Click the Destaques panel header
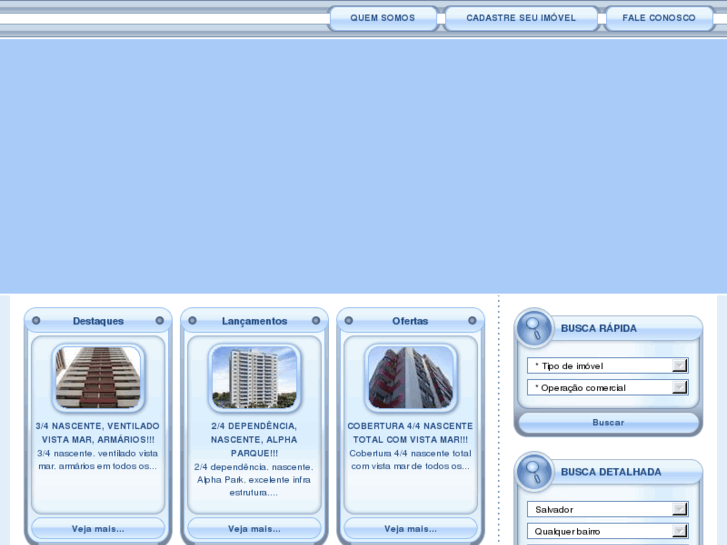 click(x=98, y=321)
